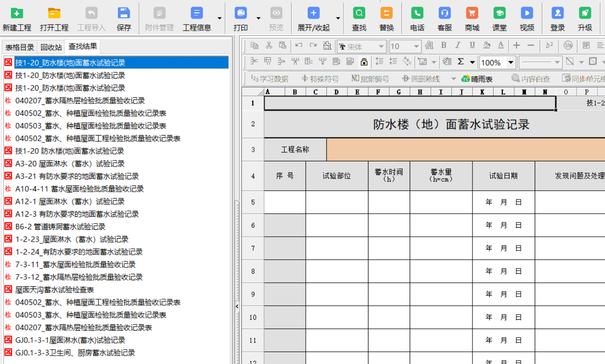
Task: Contact support via 客服 icon
Action: click(444, 13)
